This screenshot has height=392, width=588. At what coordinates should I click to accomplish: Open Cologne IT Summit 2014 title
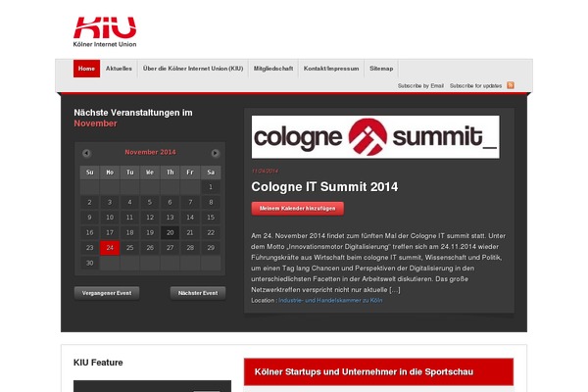pyautogui.click(x=324, y=187)
